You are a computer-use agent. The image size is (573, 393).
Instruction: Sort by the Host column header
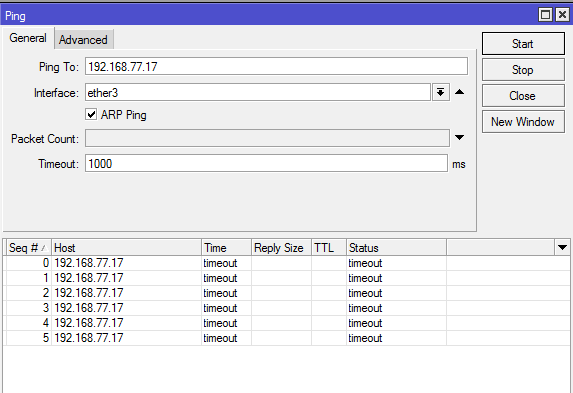coord(126,248)
